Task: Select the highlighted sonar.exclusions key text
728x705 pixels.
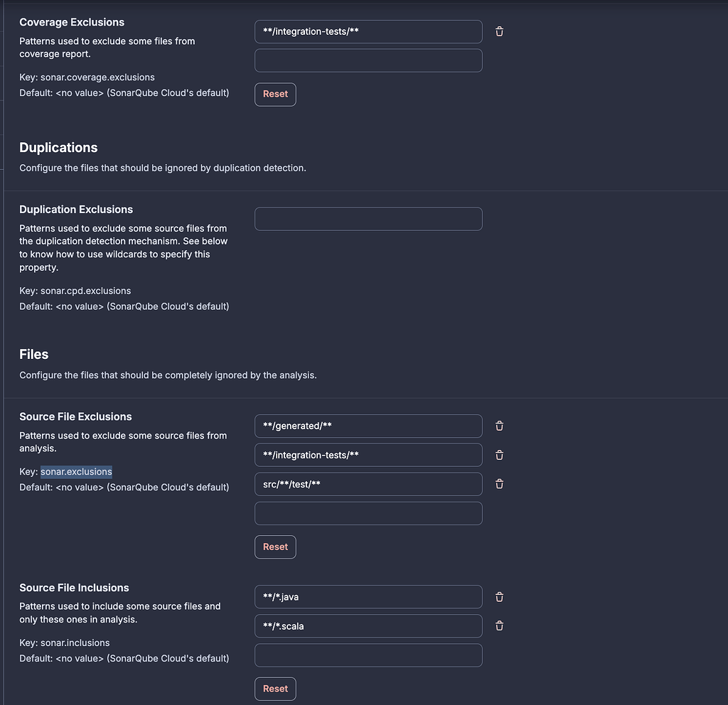Action: click(x=76, y=471)
